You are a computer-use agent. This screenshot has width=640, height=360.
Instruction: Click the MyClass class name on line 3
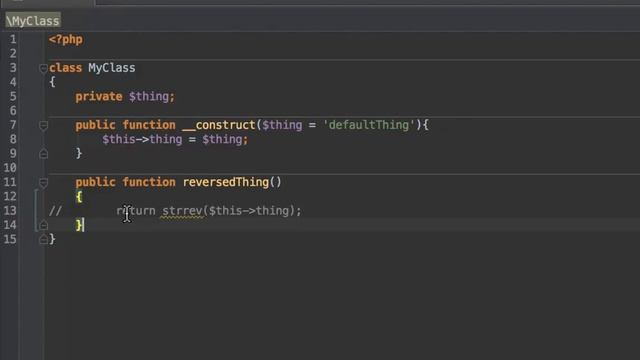[112, 68]
